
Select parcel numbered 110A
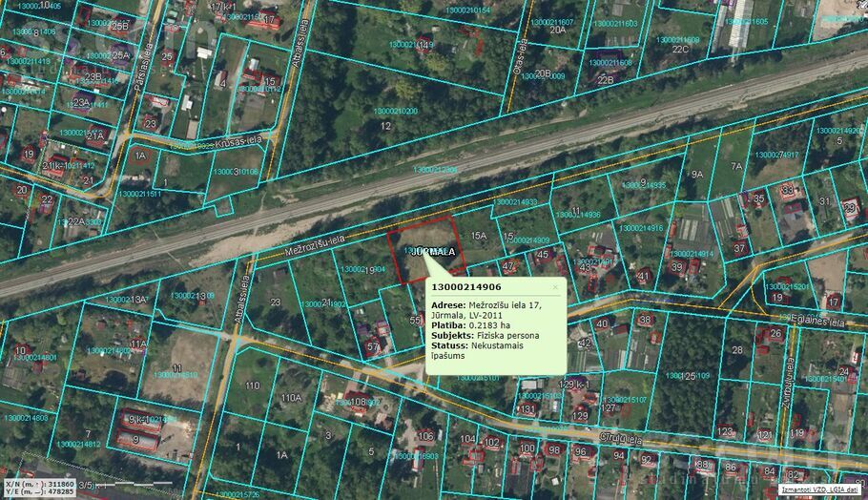click(x=290, y=398)
